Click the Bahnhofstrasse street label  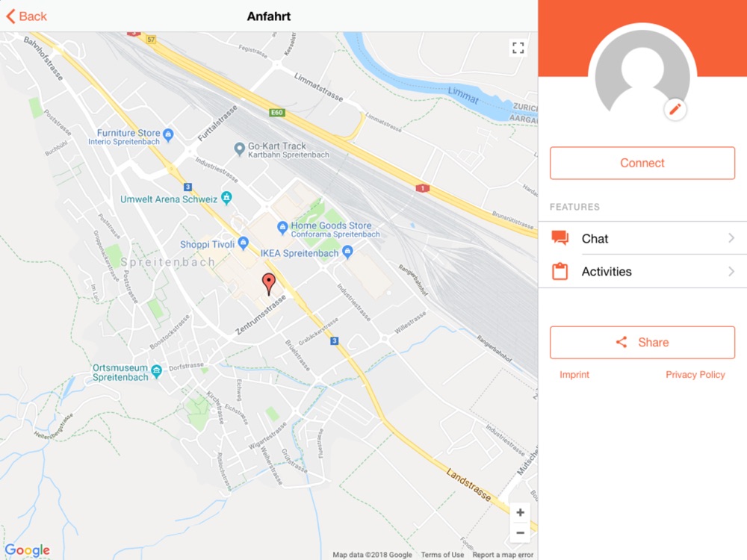tap(43, 58)
